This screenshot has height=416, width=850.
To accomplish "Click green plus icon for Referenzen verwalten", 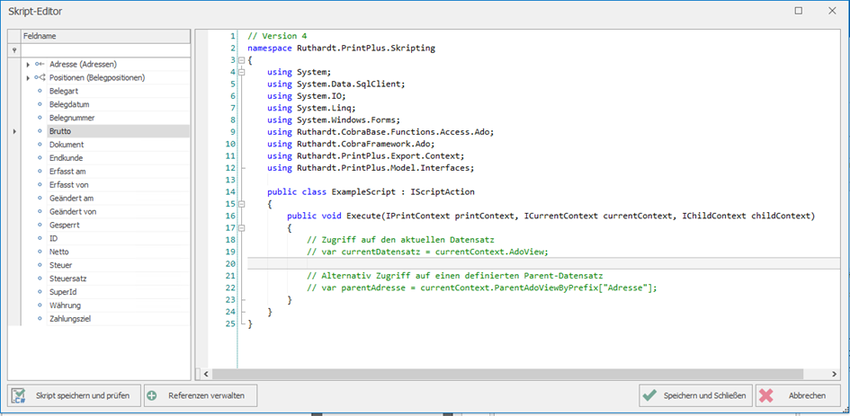I will (x=152, y=396).
